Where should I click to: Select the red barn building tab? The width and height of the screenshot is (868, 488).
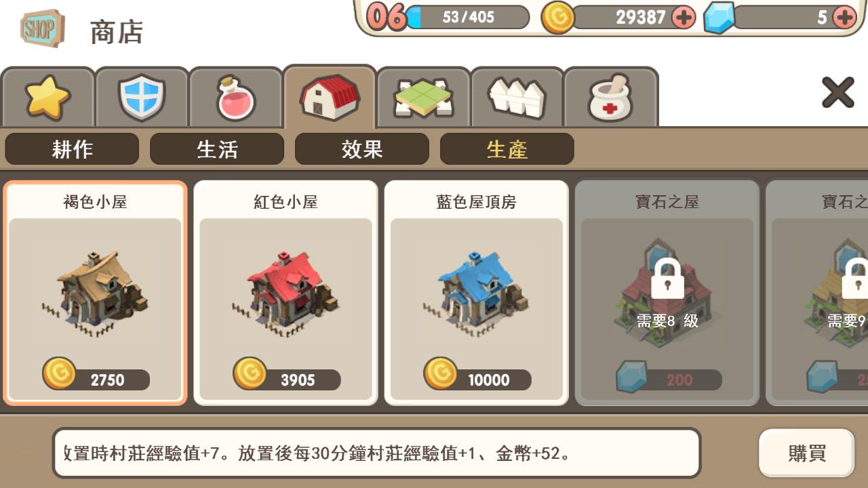click(x=330, y=96)
